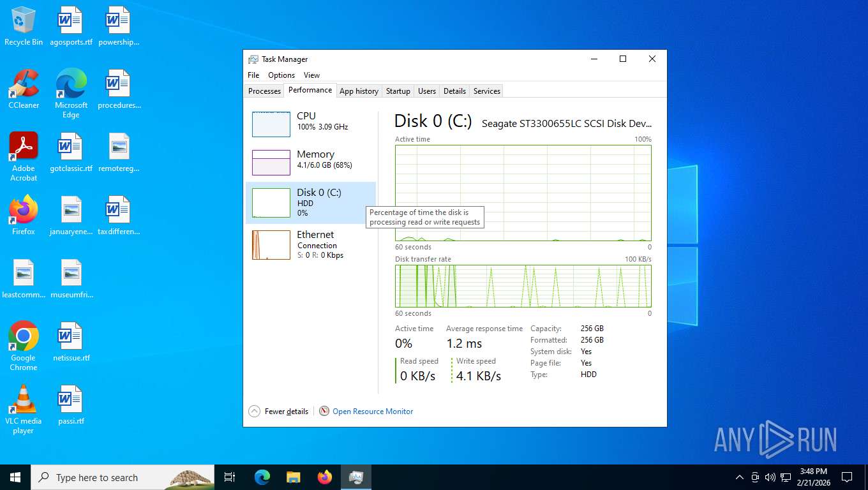The image size is (868, 490).
Task: Select the museumfri image file on desktop
Action: pyautogui.click(x=71, y=279)
